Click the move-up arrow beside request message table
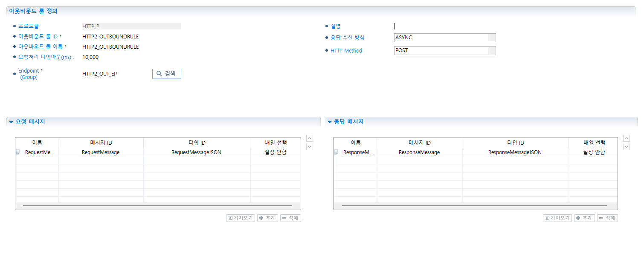The width and height of the screenshot is (644, 257). pyautogui.click(x=310, y=138)
